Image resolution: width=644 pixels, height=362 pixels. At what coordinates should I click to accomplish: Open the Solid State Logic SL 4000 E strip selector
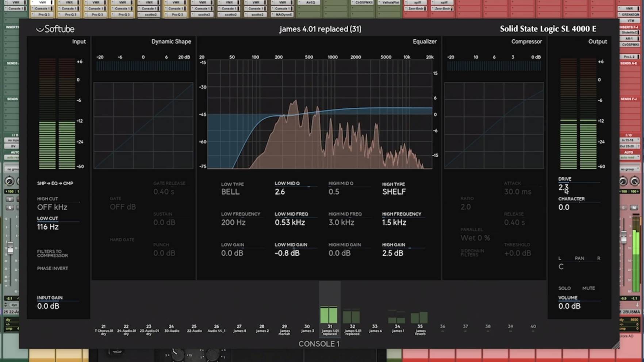[548, 29]
